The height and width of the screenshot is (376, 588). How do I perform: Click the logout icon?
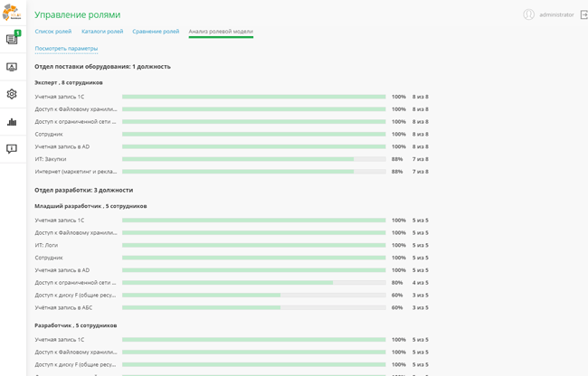click(583, 14)
